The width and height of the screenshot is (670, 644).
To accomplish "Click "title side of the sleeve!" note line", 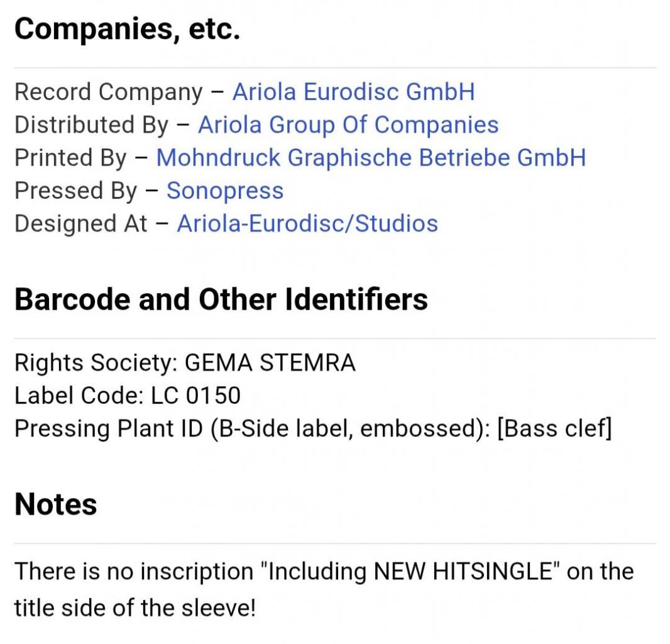I will tap(135, 608).
